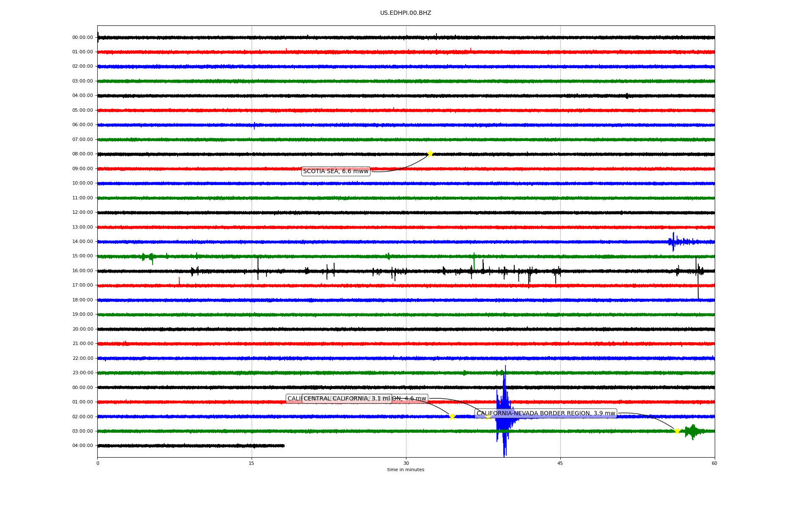
Task: Select the 12:00:00 time label
Action: coord(82,213)
